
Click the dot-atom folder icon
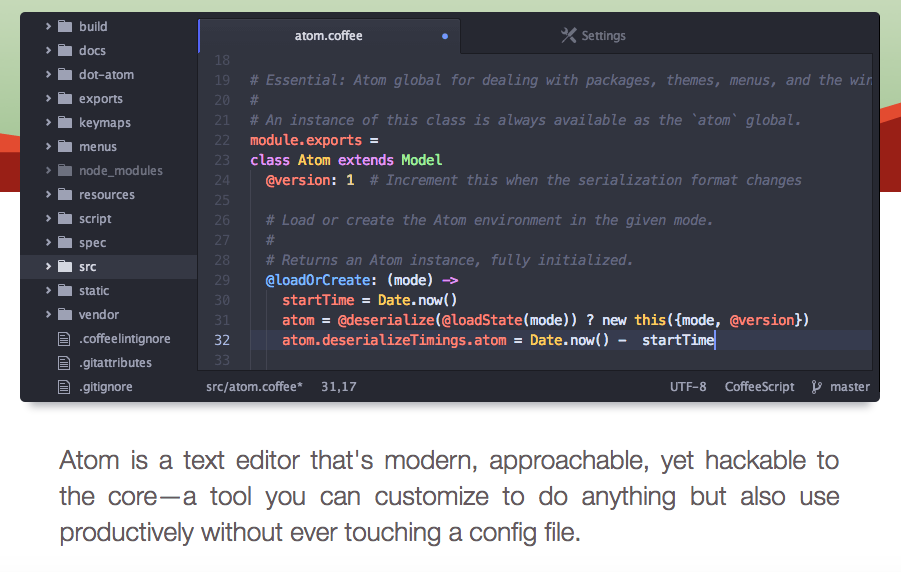[x=65, y=74]
